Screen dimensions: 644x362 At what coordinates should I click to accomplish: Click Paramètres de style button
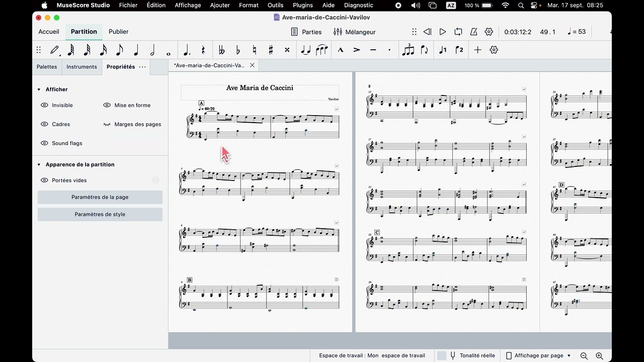(x=100, y=214)
